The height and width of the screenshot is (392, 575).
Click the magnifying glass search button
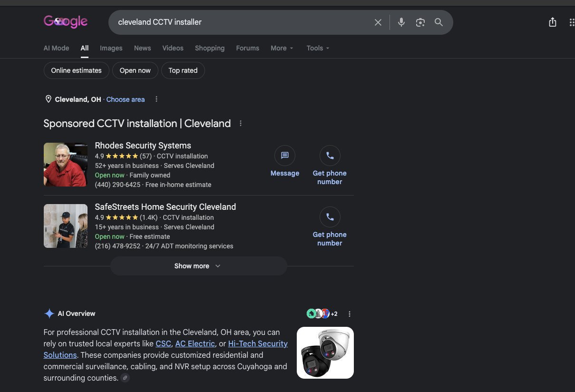(439, 22)
